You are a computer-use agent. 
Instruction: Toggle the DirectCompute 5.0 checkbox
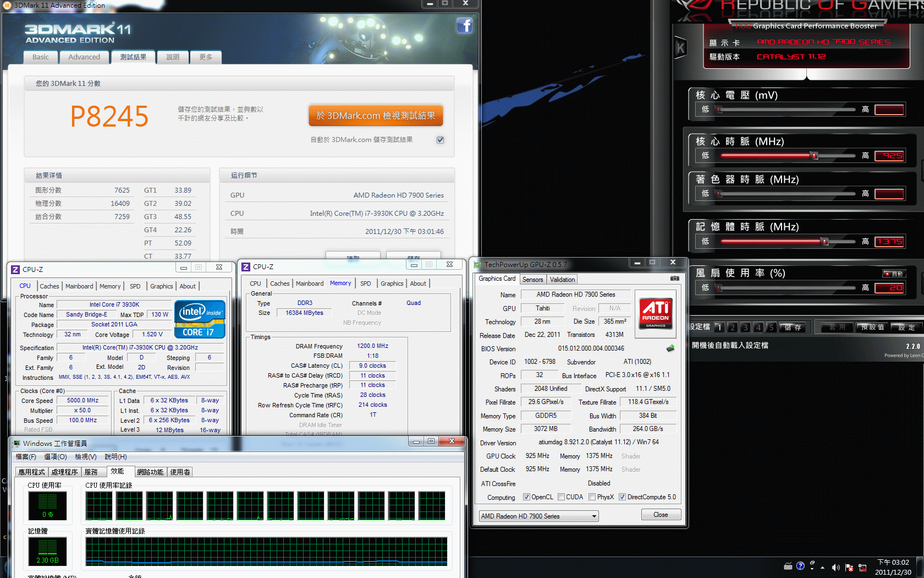622,497
